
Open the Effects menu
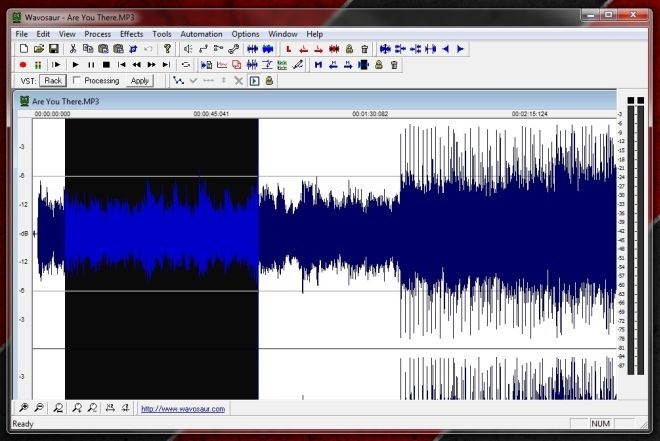click(132, 34)
